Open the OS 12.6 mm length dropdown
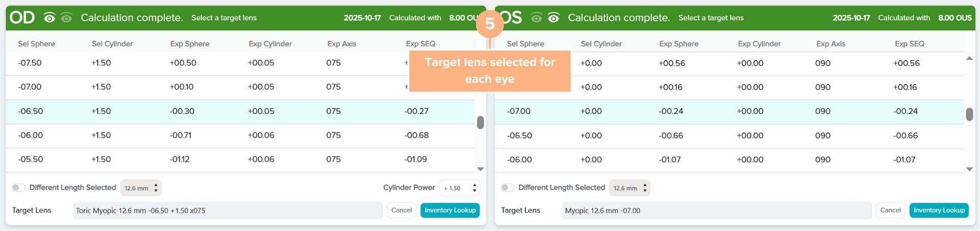The width and height of the screenshot is (980, 231). coord(630,188)
